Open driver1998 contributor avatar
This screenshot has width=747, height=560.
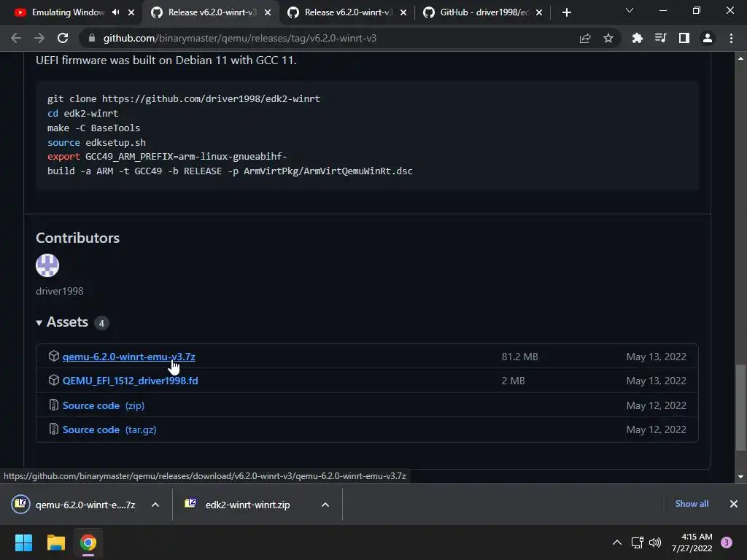click(x=47, y=265)
